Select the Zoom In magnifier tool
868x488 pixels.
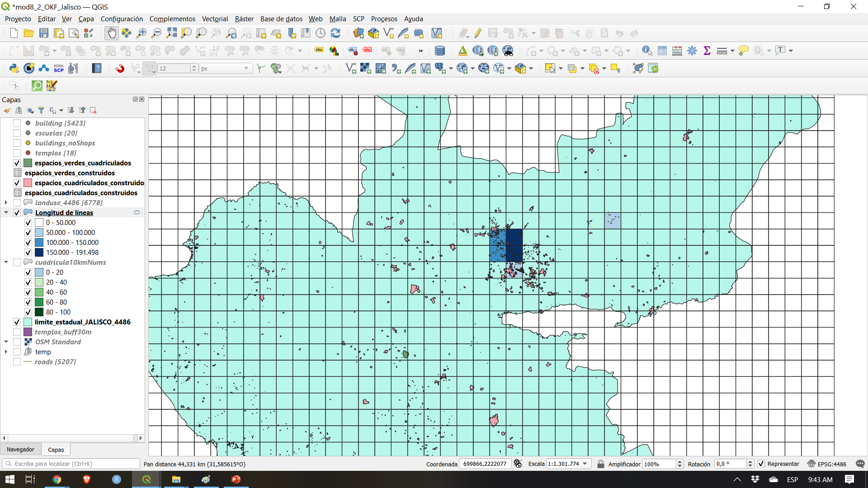142,33
